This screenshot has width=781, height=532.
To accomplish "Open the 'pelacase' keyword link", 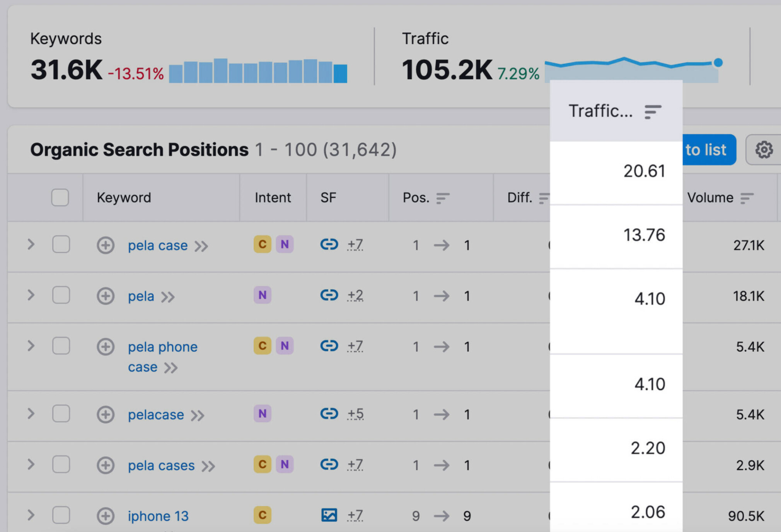I will tap(156, 415).
